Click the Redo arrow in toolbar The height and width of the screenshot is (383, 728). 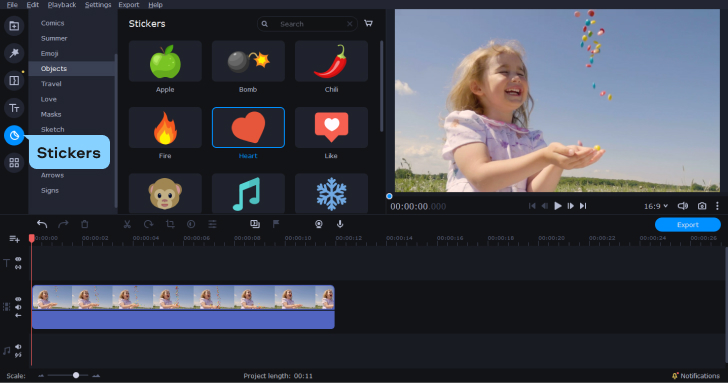(x=63, y=224)
